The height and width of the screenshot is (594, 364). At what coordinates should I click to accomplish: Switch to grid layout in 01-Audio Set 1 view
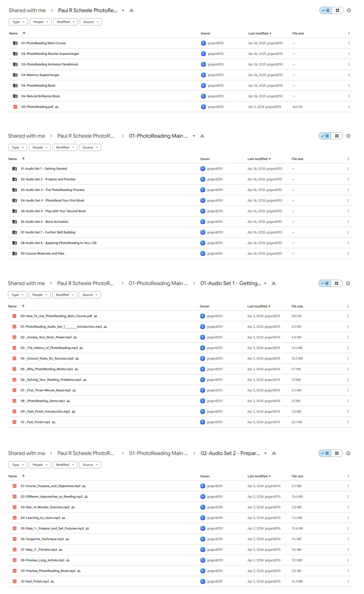pyautogui.click(x=337, y=284)
